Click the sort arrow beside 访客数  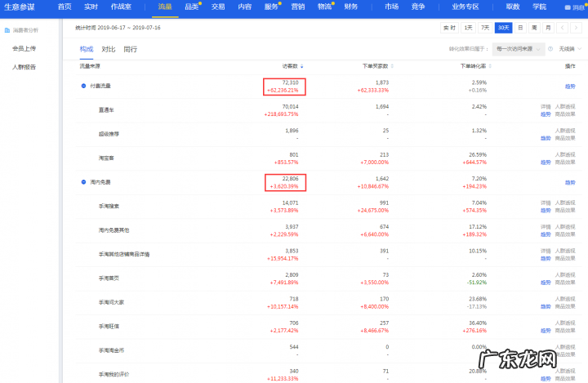point(303,66)
